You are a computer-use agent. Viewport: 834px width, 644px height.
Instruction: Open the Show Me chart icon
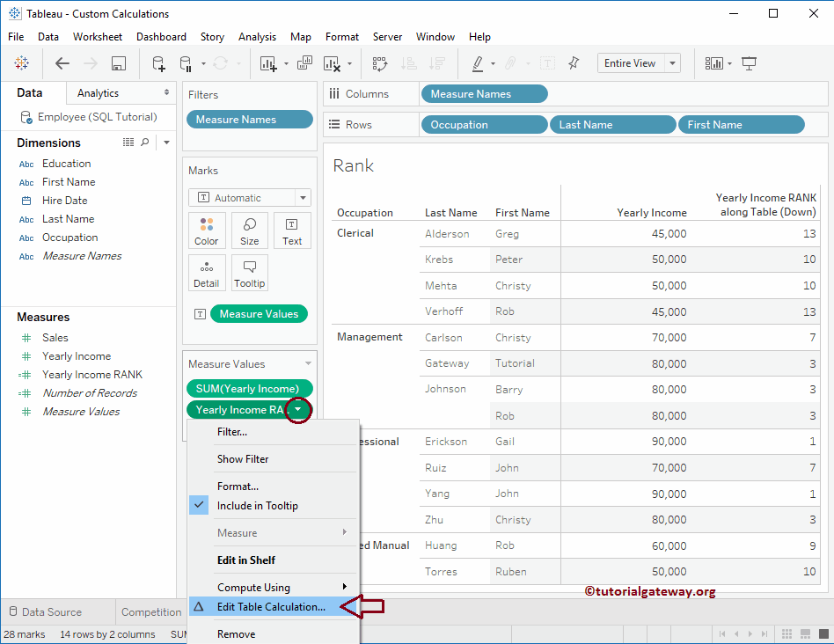(713, 63)
